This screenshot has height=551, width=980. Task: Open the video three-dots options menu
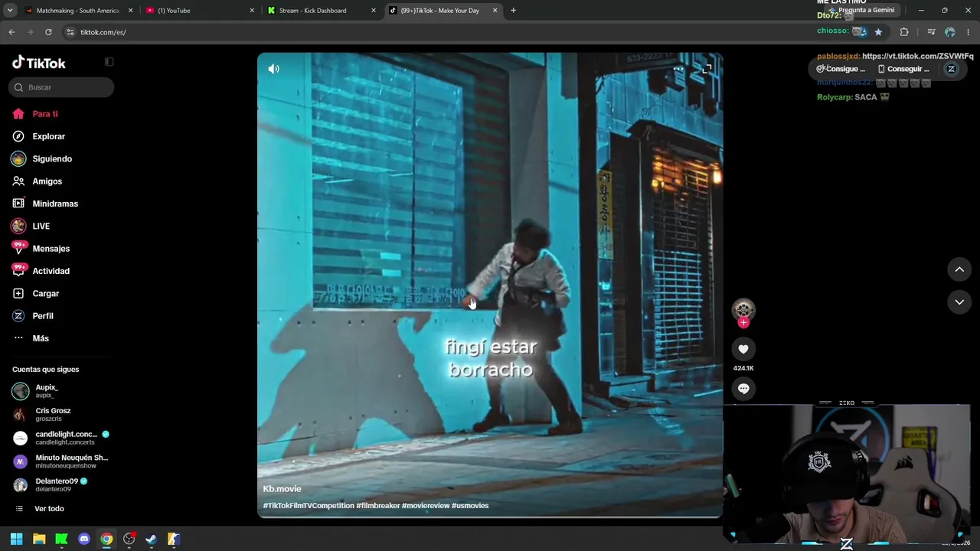click(x=678, y=69)
